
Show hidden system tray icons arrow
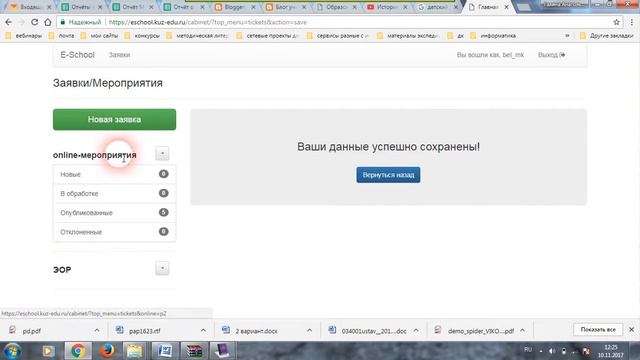pyautogui.click(x=541, y=351)
